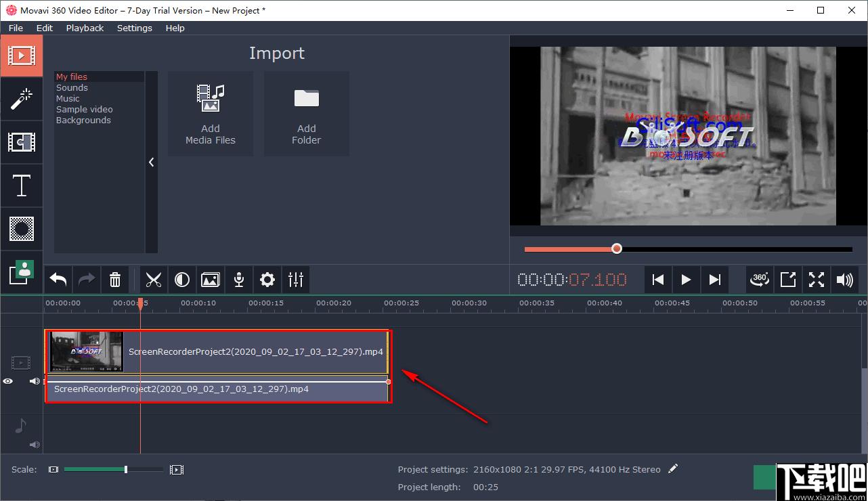The image size is (868, 501).
Task: Click the timeline playhead marker
Action: 140,304
